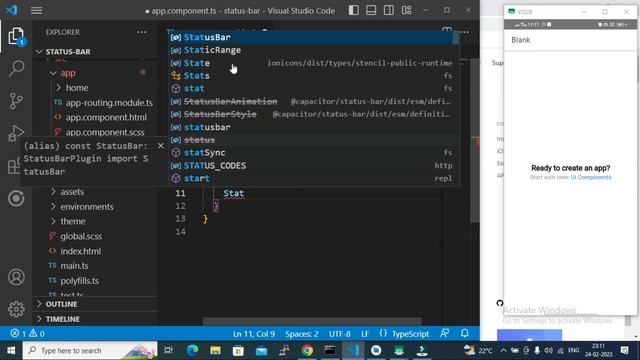Open the Windows Start menu
The width and height of the screenshot is (640, 360).
point(11,350)
